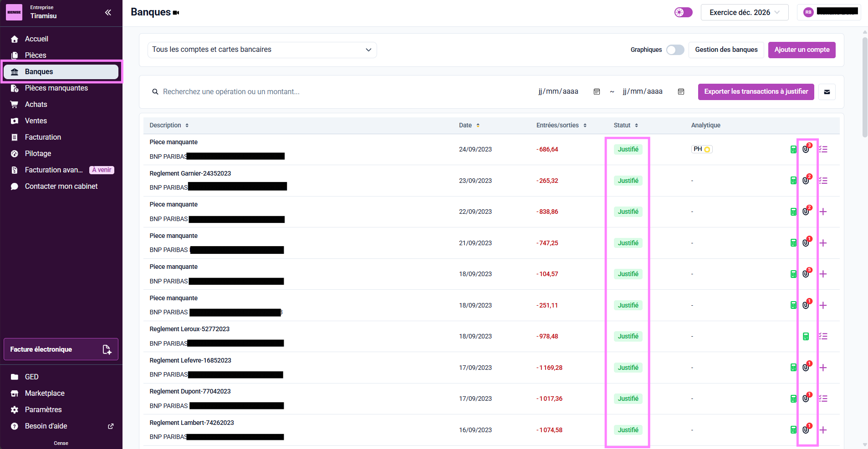Open checklist icon for Reglement Leroux-52772023
The height and width of the screenshot is (449, 868).
(823, 336)
